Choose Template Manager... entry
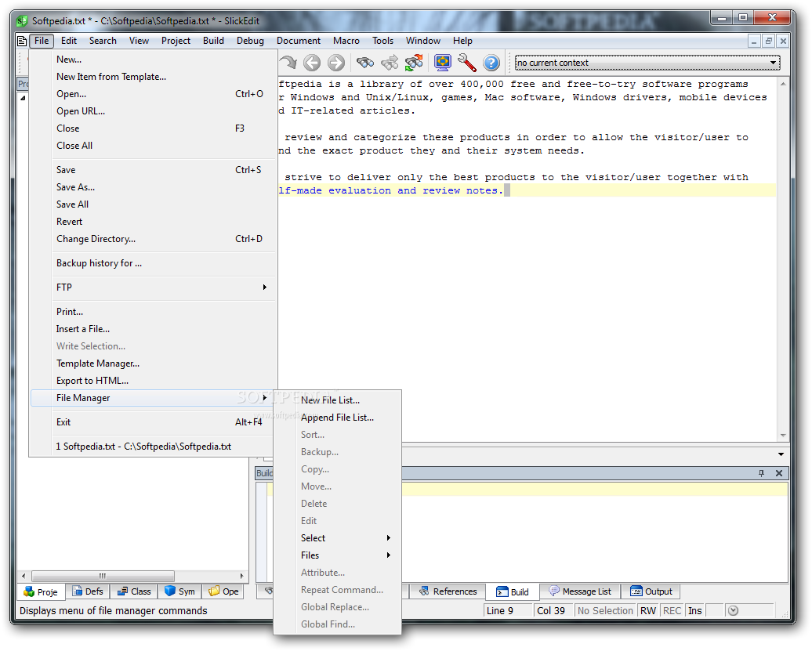This screenshot has height=651, width=812. 151,363
